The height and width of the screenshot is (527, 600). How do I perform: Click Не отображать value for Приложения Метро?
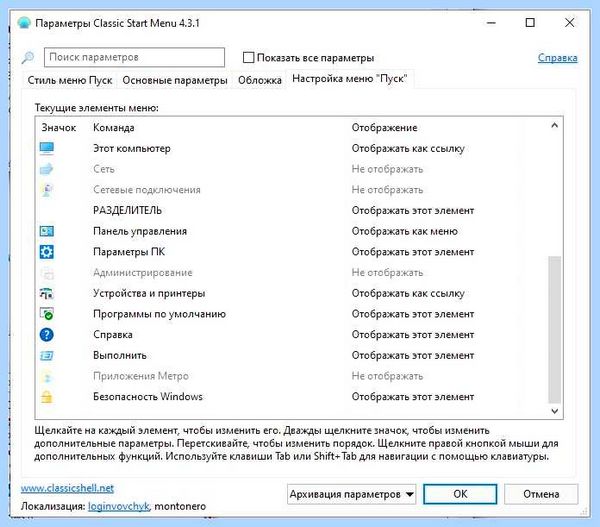pos(387,376)
